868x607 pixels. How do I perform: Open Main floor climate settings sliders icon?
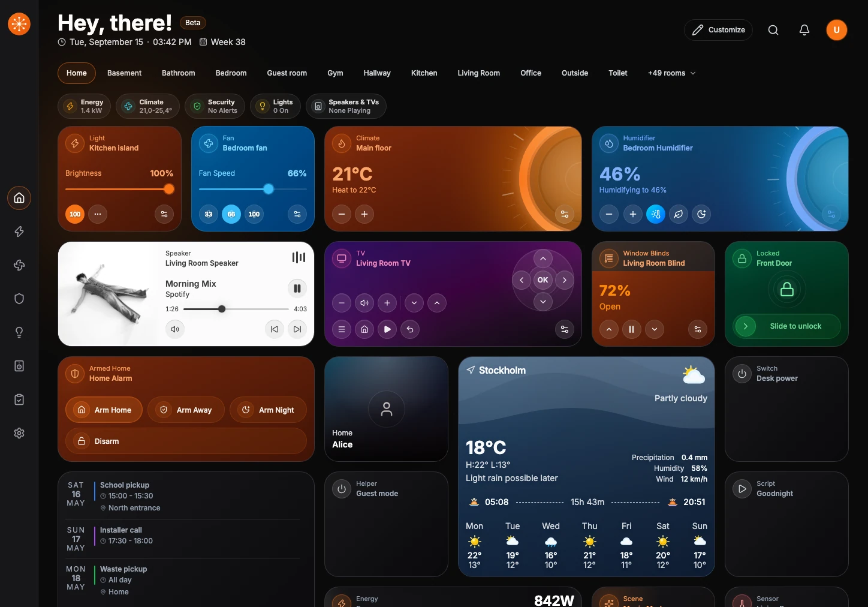pos(565,214)
